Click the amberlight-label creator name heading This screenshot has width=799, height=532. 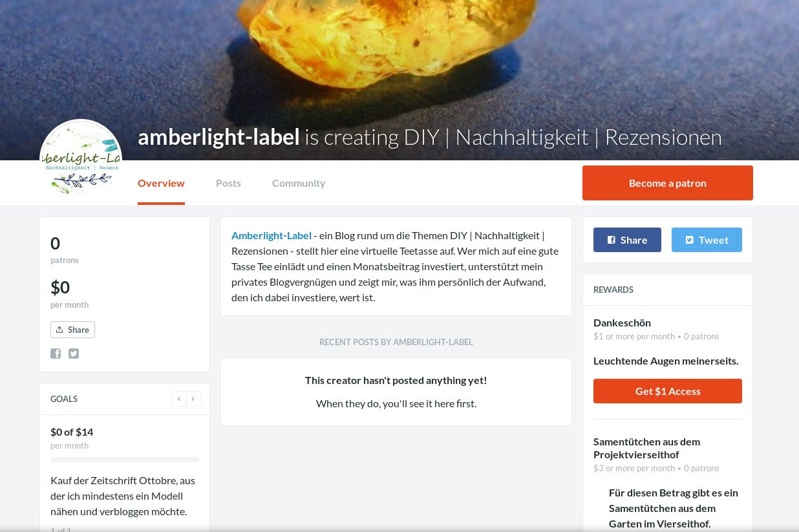point(218,137)
